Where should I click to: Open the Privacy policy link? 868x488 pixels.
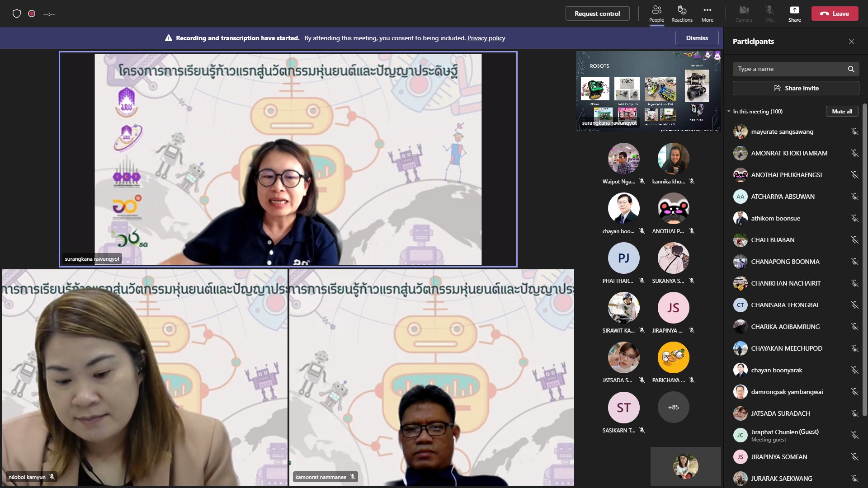click(x=486, y=38)
